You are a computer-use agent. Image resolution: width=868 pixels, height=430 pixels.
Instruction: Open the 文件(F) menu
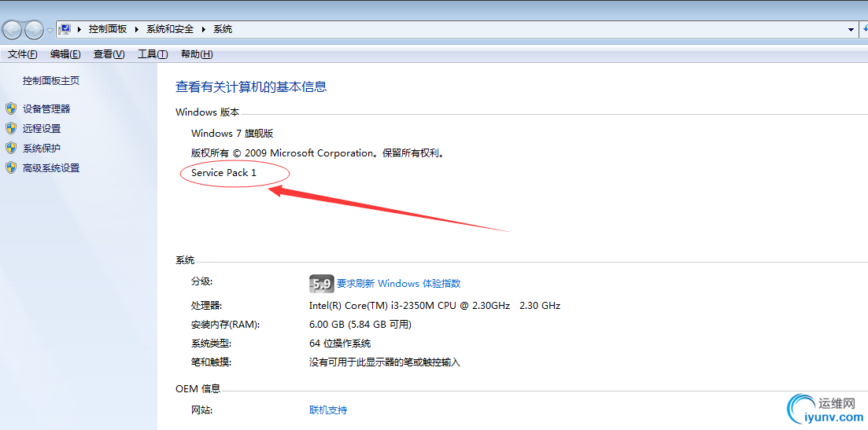[x=23, y=53]
